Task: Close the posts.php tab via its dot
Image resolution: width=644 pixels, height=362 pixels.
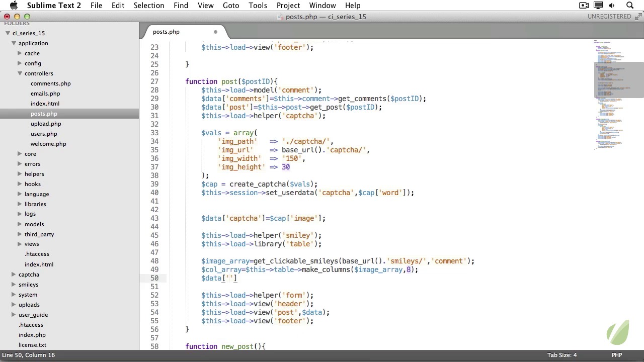Action: point(215,32)
